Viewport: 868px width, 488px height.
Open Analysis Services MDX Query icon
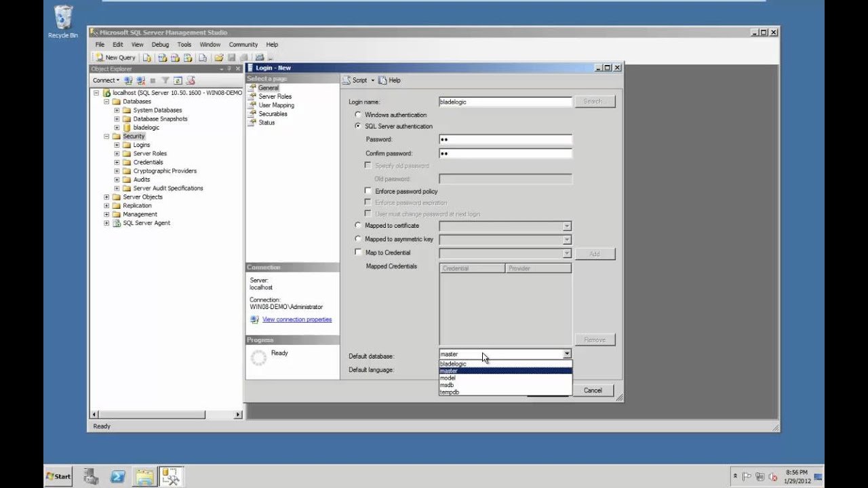[x=163, y=58]
